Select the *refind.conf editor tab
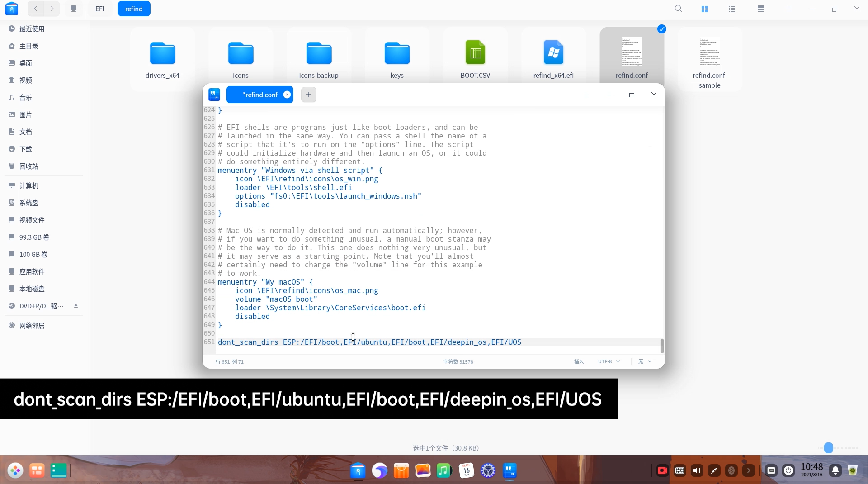Screen dimensions: 868x484 click(x=260, y=95)
